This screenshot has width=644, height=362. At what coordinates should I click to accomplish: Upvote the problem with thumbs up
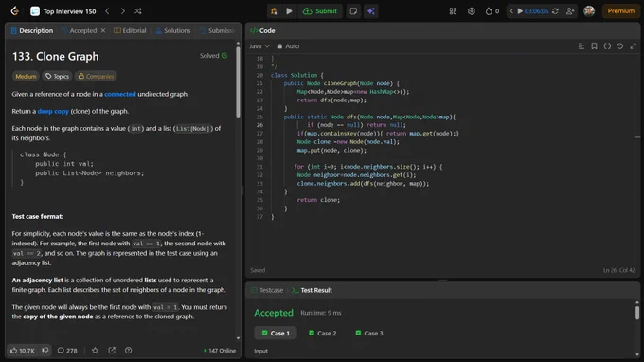22,351
